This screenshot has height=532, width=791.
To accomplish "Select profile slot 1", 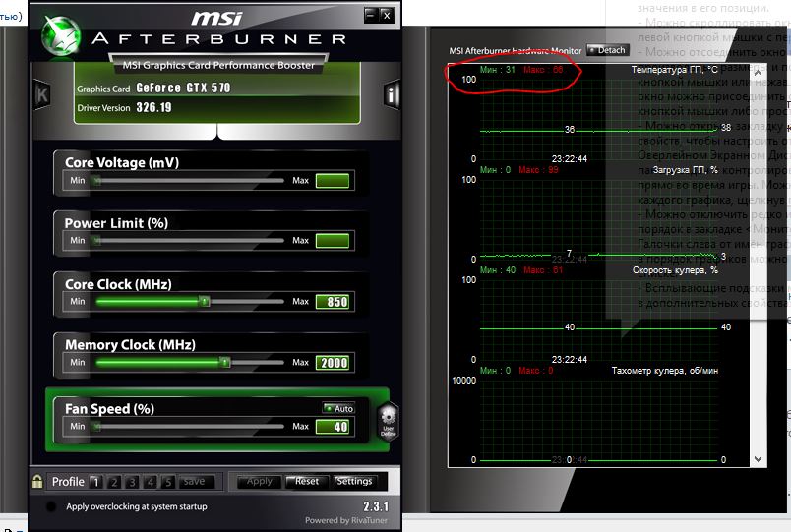I will coord(95,482).
